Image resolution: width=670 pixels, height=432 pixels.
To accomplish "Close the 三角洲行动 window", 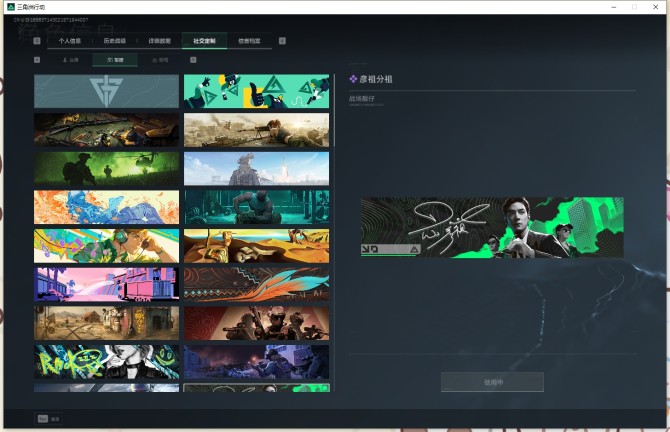I will coord(655,7).
